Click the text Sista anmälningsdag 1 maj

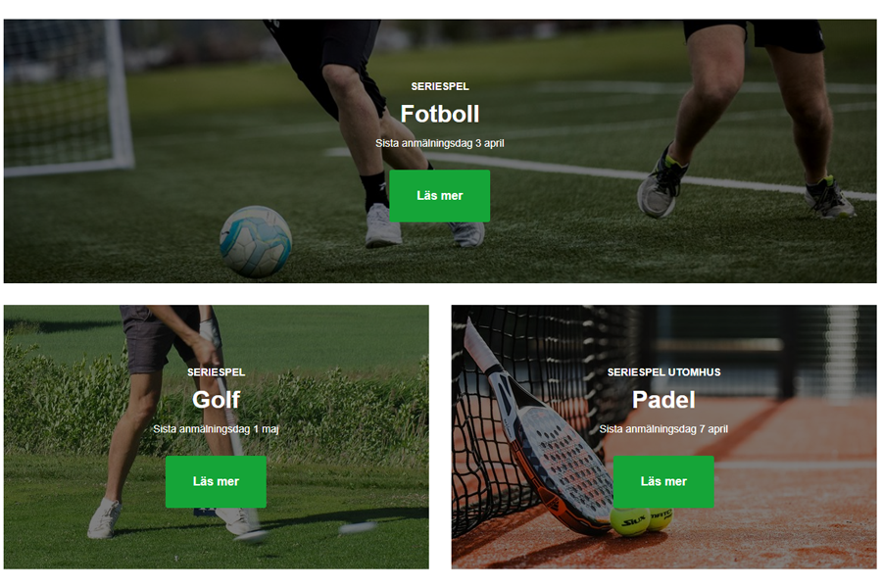(216, 429)
